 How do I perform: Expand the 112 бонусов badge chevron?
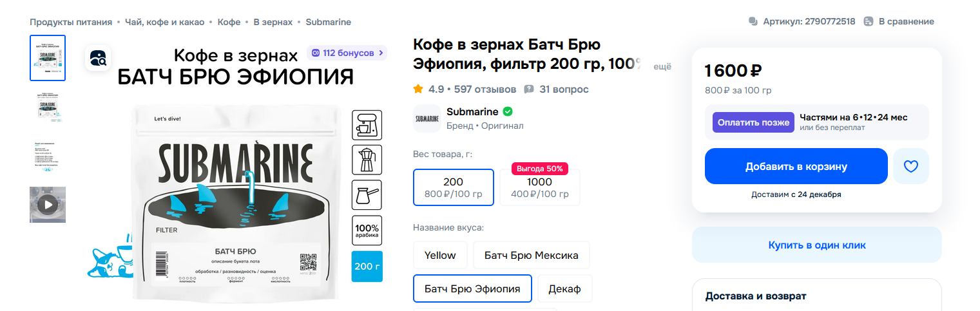click(381, 53)
